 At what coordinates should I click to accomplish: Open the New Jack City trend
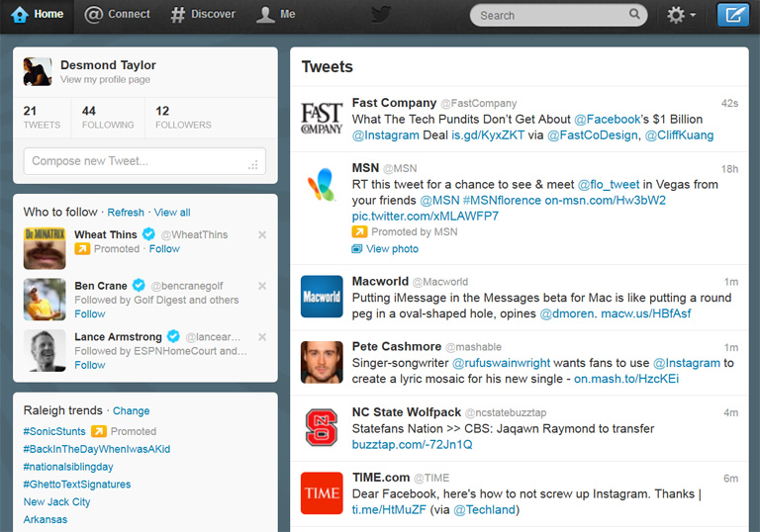click(56, 501)
